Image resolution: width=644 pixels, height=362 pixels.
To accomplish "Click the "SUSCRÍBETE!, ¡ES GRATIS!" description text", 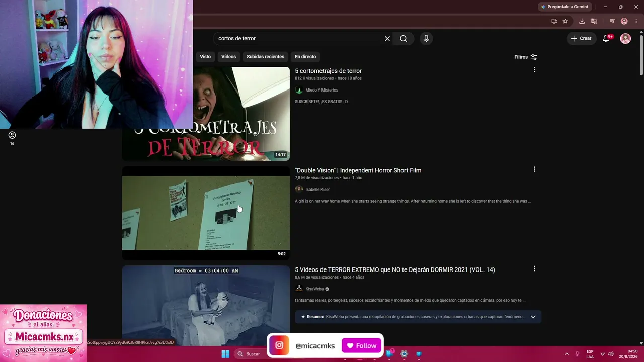I will [x=321, y=102].
